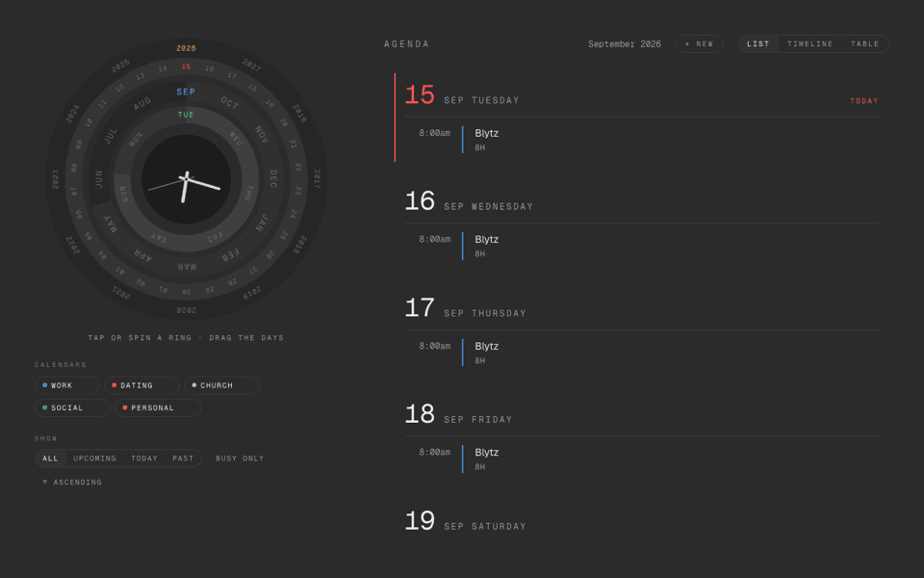Switch to Table view
Viewport: 924px width, 578px height.
pos(864,43)
